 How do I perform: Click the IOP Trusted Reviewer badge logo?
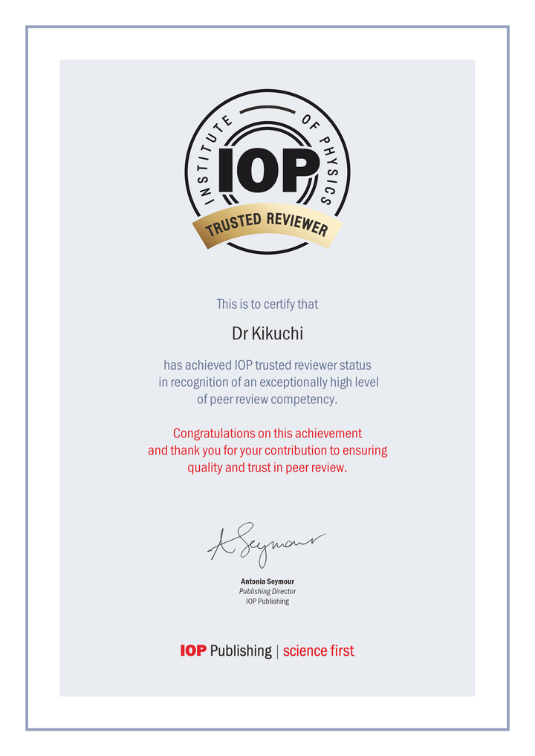[x=267, y=172]
